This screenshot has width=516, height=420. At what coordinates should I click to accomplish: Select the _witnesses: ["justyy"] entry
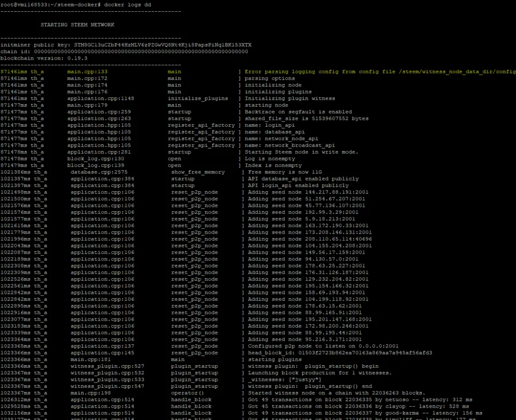tap(285, 380)
